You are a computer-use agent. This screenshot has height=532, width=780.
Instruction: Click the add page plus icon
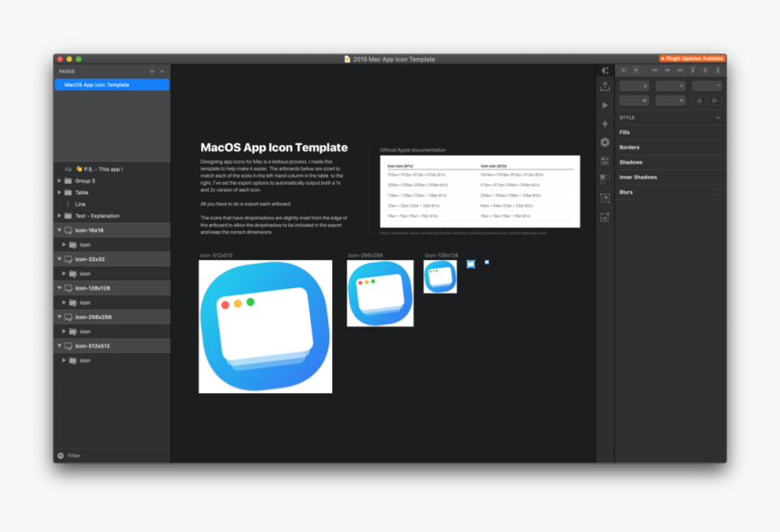pyautogui.click(x=151, y=72)
